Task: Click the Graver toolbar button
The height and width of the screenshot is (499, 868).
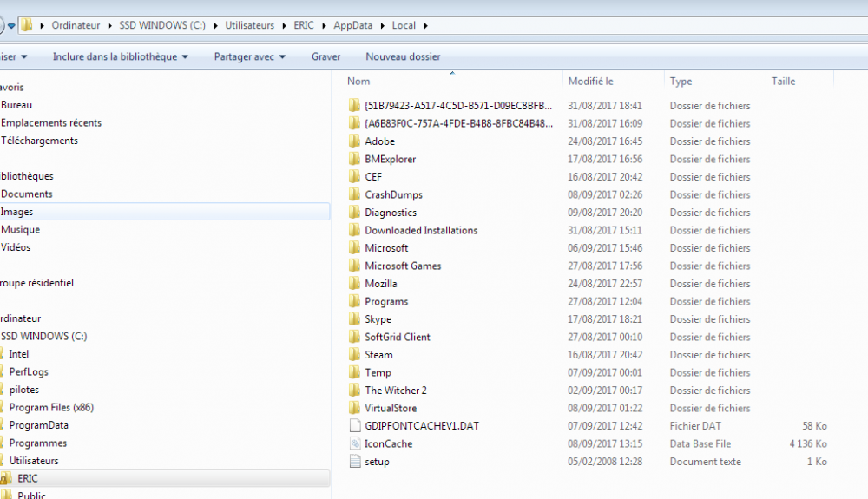Action: coord(326,56)
